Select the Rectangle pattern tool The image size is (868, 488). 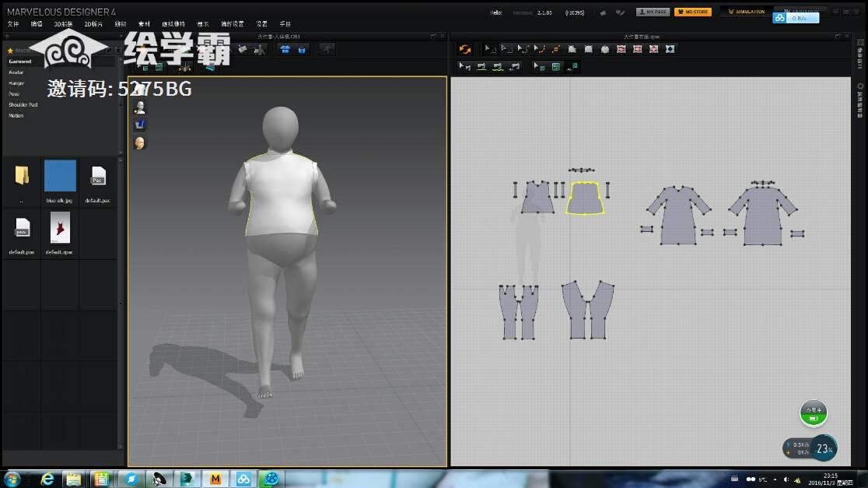click(589, 49)
